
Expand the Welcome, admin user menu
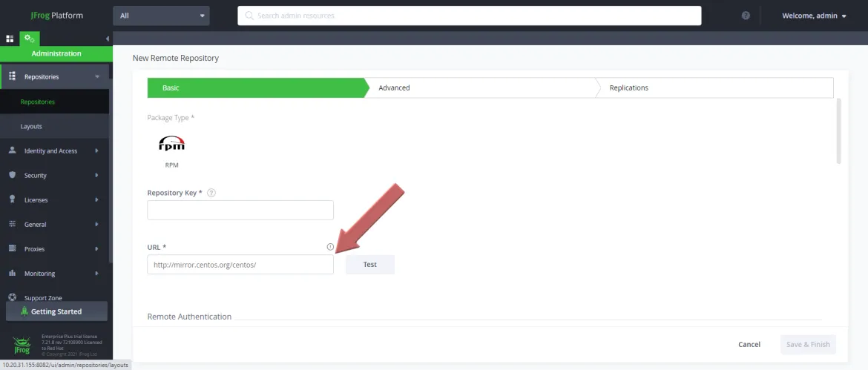[x=814, y=16]
